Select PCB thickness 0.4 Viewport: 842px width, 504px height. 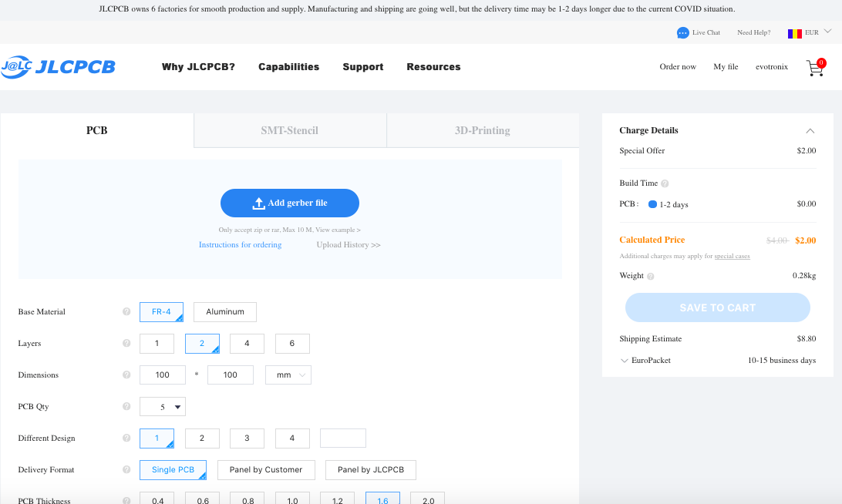(x=157, y=498)
